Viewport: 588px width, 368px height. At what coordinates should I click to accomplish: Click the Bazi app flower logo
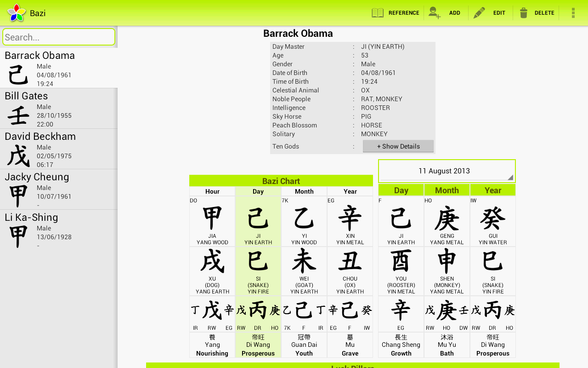coord(17,13)
